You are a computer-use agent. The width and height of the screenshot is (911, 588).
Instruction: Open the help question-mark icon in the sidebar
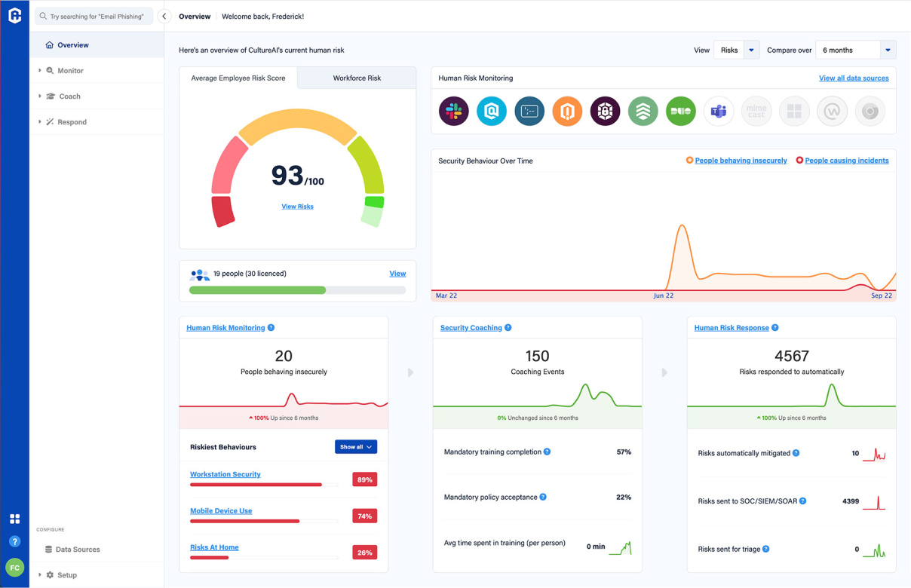coord(14,541)
